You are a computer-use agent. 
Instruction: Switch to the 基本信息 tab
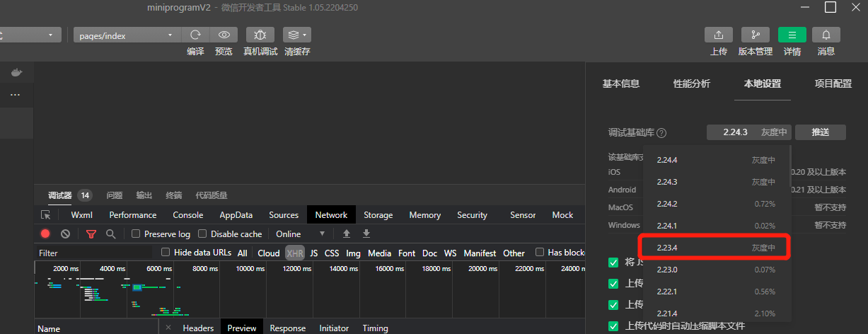coord(620,83)
